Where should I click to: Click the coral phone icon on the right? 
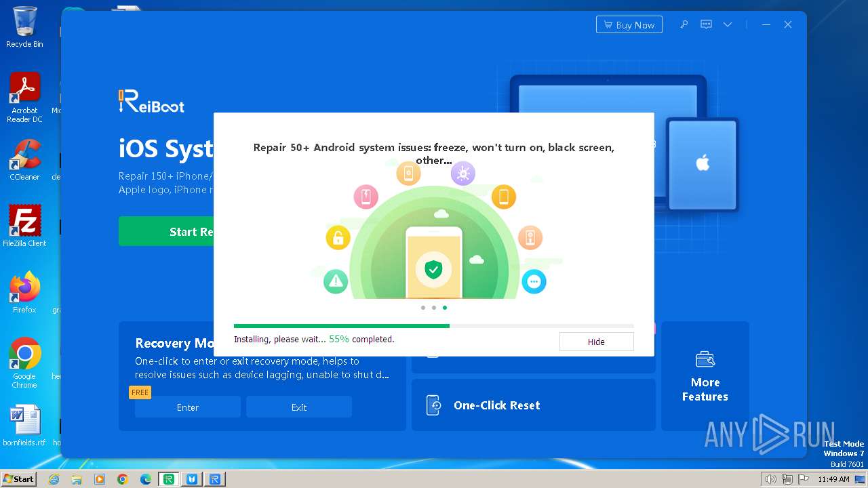coord(530,238)
